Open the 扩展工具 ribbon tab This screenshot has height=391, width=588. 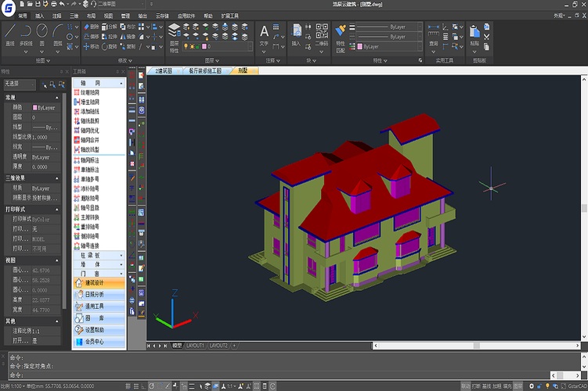230,16
